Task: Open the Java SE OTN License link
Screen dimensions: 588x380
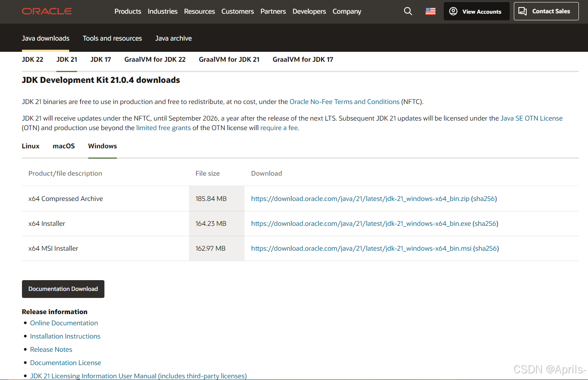Action: click(x=532, y=118)
